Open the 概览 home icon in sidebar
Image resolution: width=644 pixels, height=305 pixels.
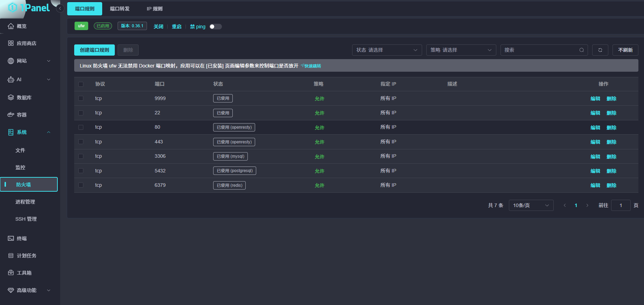[11, 26]
